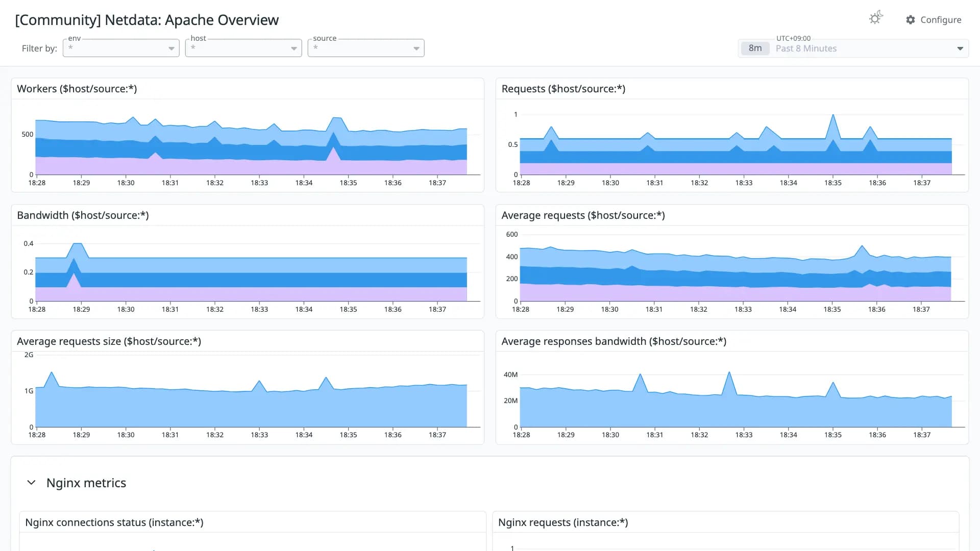Image resolution: width=980 pixels, height=551 pixels.
Task: Open the Configure settings link
Action: tap(934, 20)
